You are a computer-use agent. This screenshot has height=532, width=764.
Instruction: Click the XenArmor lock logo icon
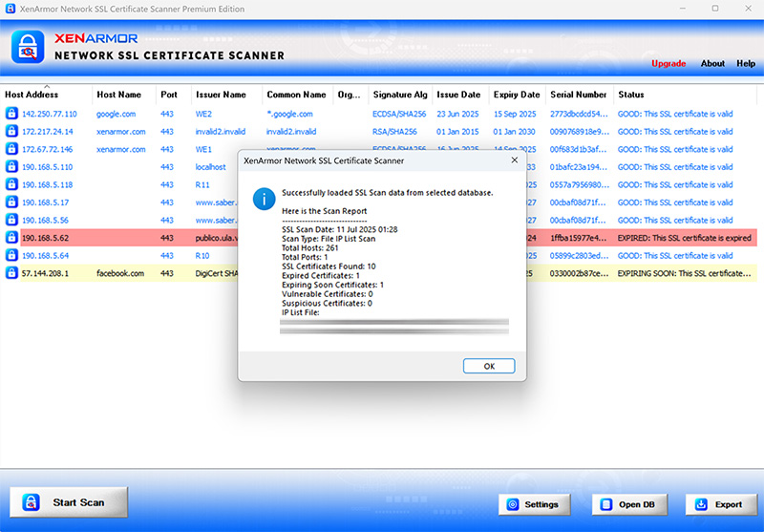click(x=28, y=47)
